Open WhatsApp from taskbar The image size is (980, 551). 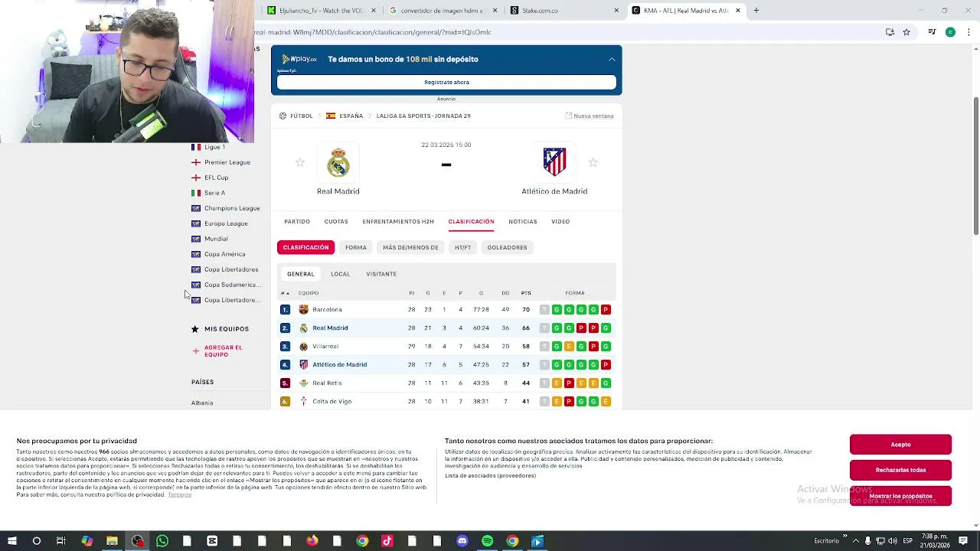162,541
